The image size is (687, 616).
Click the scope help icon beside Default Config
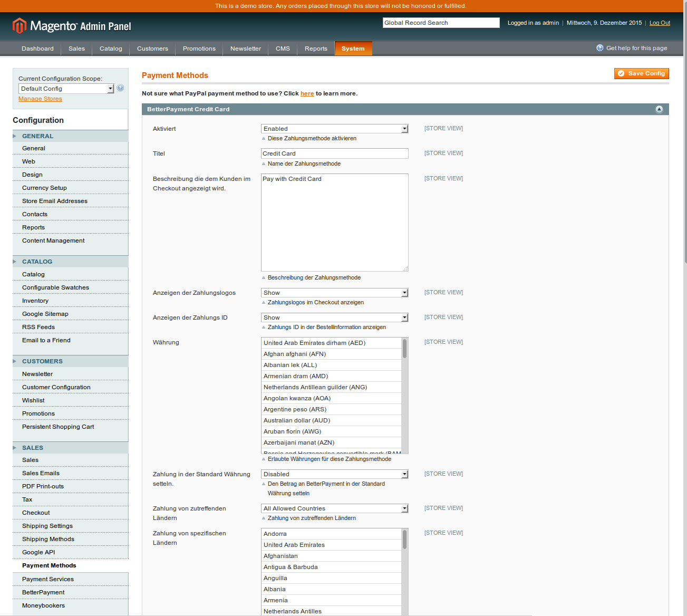point(120,88)
